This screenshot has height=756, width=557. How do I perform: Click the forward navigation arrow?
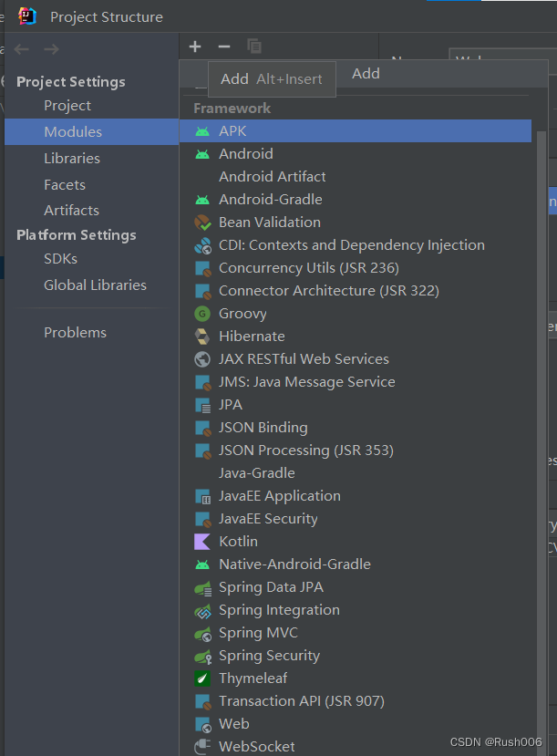click(52, 49)
